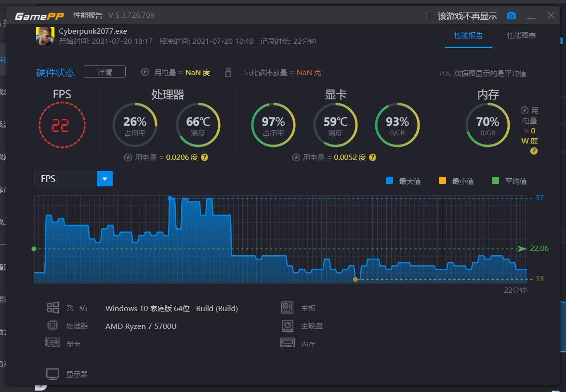Click the GPU power usage help icon
Screen dimensions: 566x392
(372, 157)
